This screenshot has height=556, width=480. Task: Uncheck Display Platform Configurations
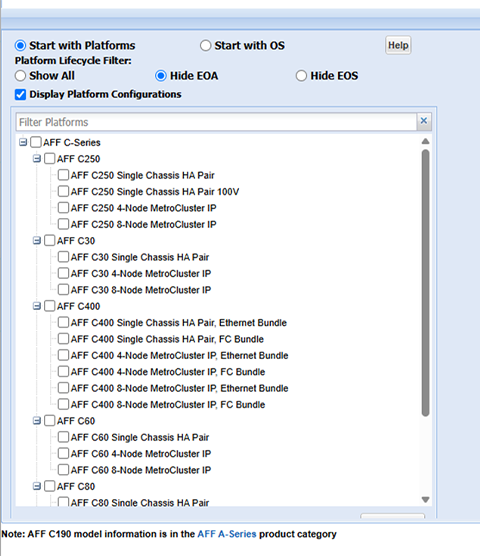[20, 94]
